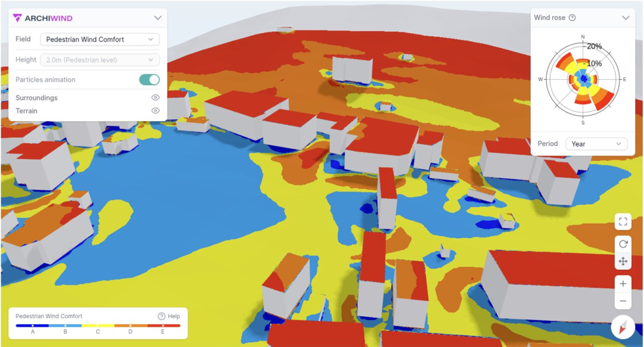
Task: Click the Surroundings label
Action: tap(37, 98)
